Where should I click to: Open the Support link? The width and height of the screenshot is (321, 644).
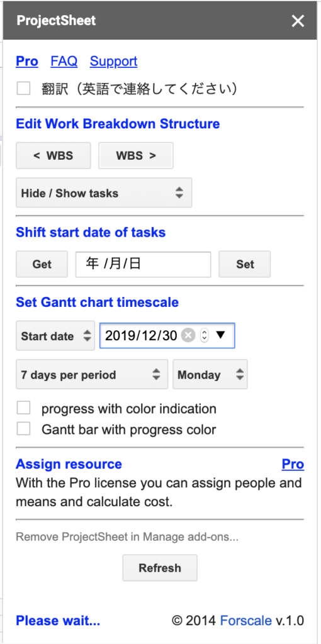113,61
